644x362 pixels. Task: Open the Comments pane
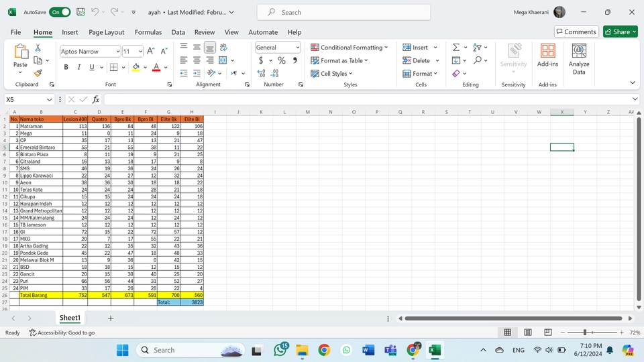coord(576,32)
